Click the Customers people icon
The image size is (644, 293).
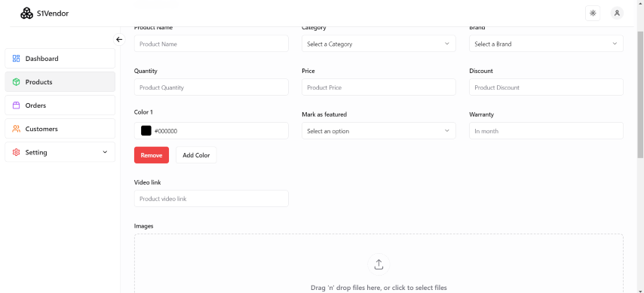tap(16, 129)
